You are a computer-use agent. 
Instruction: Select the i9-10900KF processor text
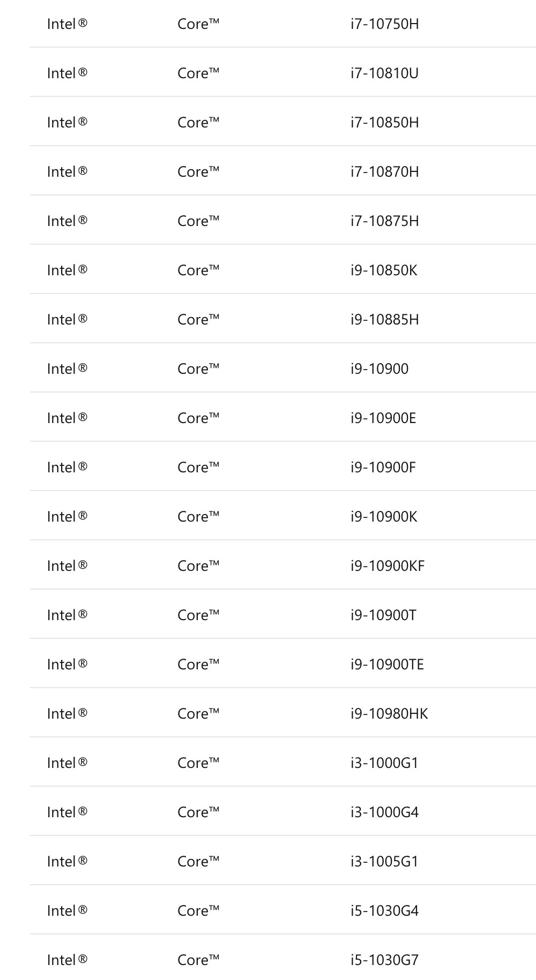pos(388,566)
